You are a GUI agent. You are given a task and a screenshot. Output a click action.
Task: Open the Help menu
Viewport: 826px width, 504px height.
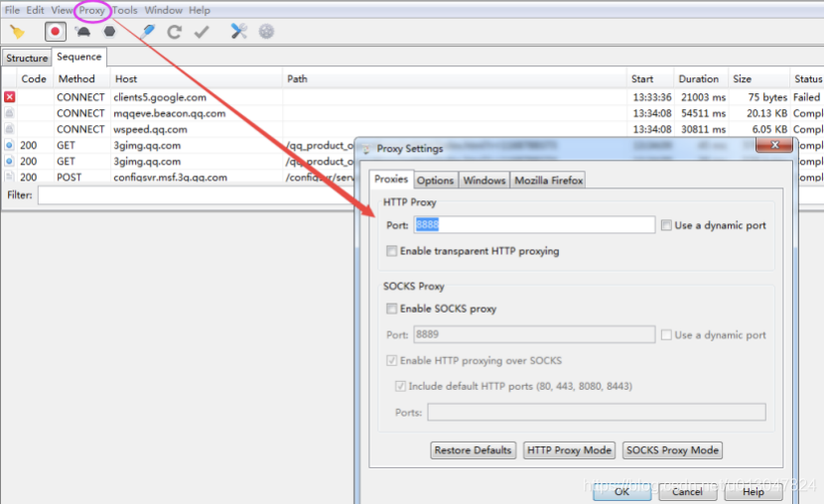pyautogui.click(x=200, y=10)
